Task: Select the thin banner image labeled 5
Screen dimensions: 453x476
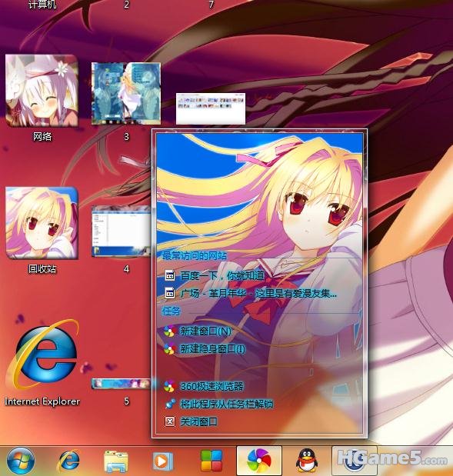Action: [122, 384]
